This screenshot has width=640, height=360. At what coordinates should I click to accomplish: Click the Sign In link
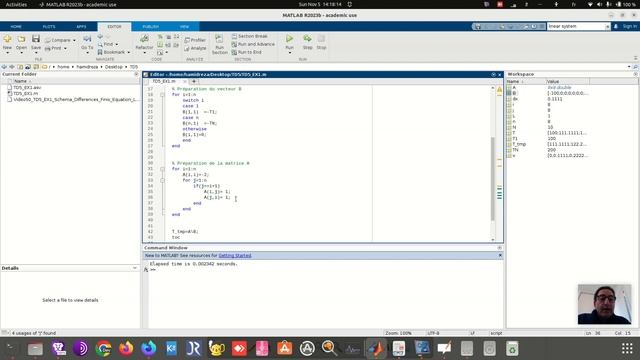tap(629, 26)
